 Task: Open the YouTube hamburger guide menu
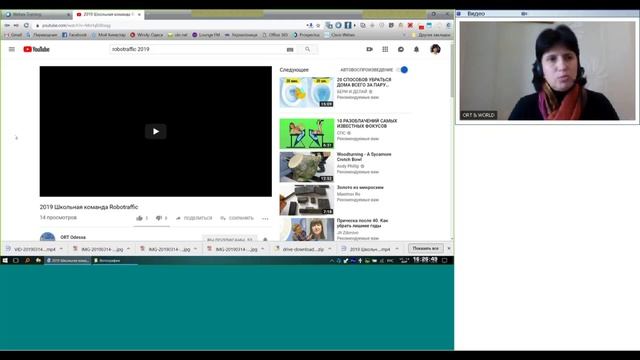(12, 49)
